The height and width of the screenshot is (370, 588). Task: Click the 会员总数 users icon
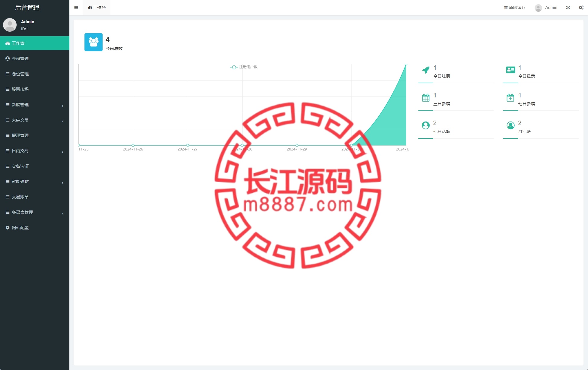point(94,42)
